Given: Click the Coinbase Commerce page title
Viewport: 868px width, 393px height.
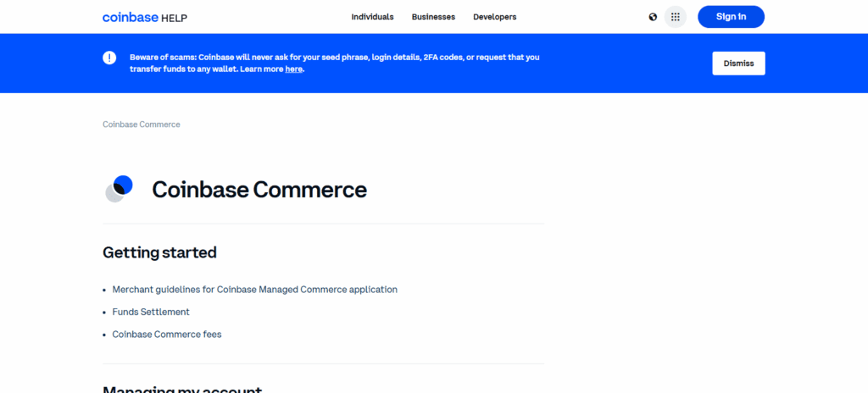Looking at the screenshot, I should pos(259,190).
